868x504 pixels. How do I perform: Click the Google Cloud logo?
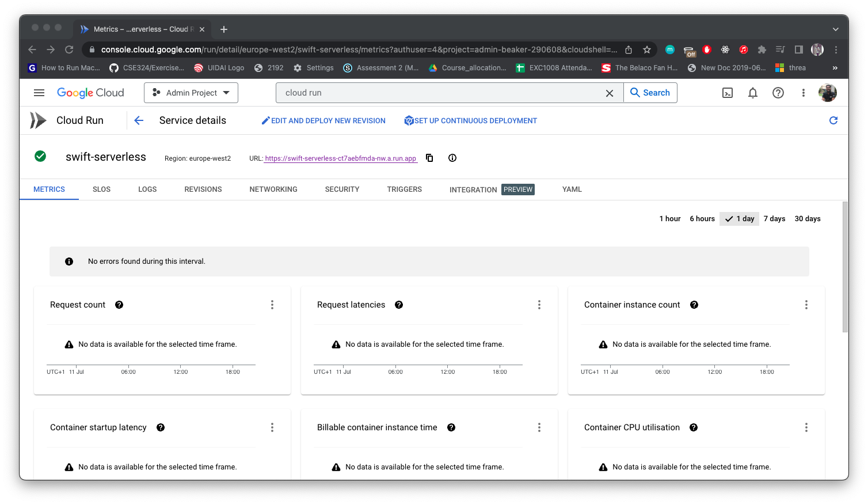click(90, 93)
